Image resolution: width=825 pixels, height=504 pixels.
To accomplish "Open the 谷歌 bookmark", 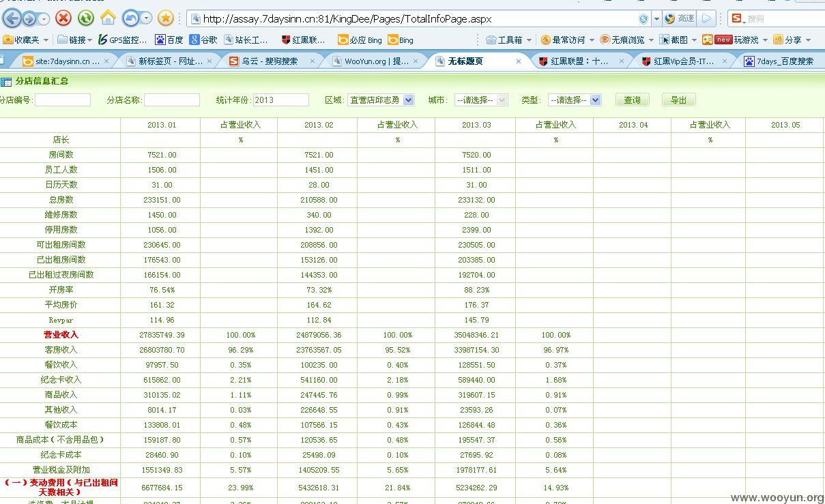I will tap(203, 40).
